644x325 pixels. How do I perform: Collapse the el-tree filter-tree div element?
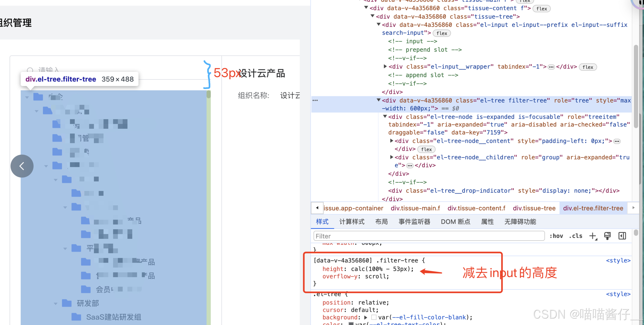379,100
